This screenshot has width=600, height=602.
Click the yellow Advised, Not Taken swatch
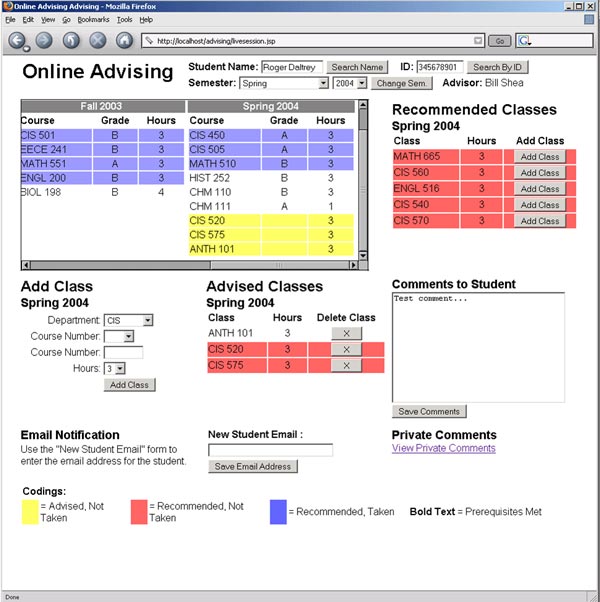click(x=30, y=512)
